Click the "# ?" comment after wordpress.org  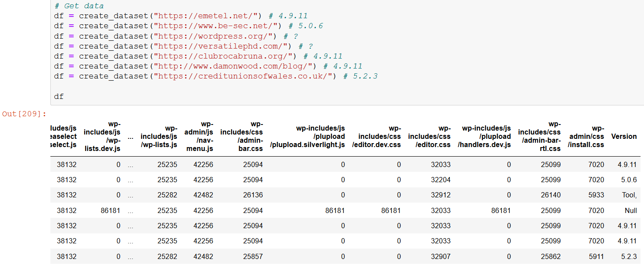291,36
